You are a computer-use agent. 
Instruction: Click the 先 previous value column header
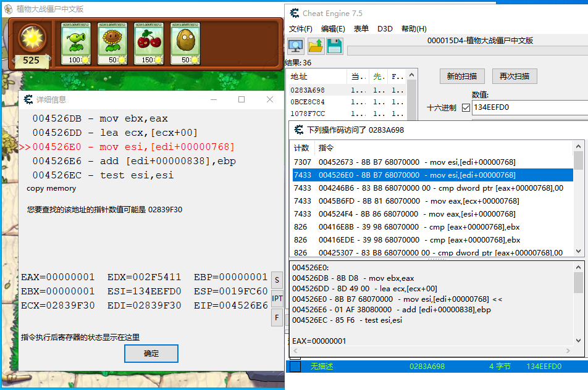pos(379,77)
